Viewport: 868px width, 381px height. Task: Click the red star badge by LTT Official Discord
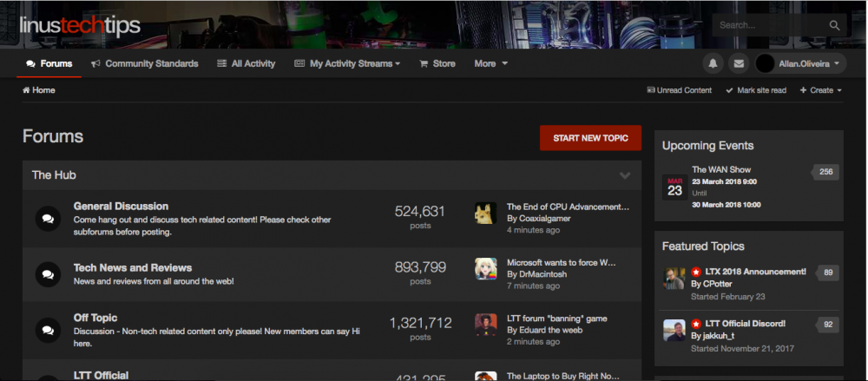click(x=696, y=324)
